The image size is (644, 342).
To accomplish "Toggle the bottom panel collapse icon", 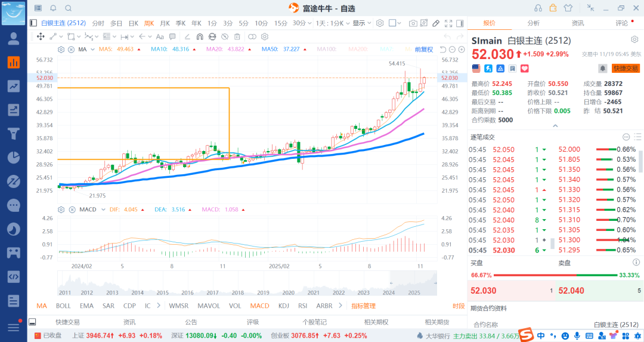I will click(x=32, y=322).
